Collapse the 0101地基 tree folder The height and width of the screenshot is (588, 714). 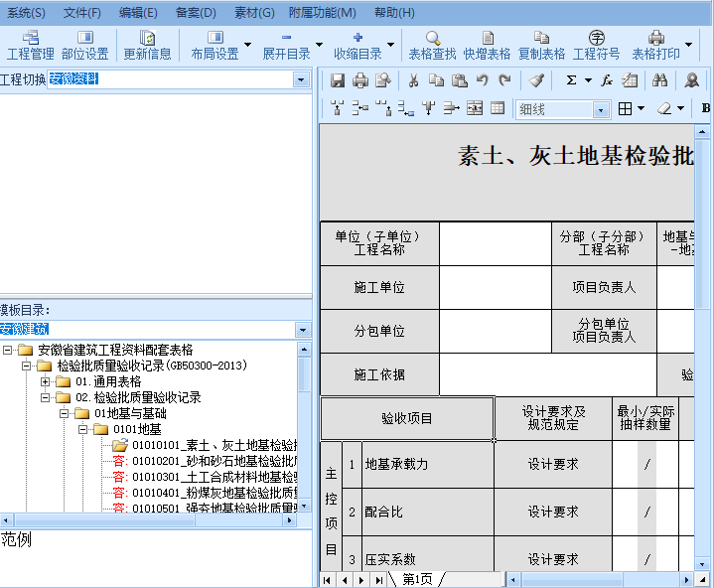(83, 429)
